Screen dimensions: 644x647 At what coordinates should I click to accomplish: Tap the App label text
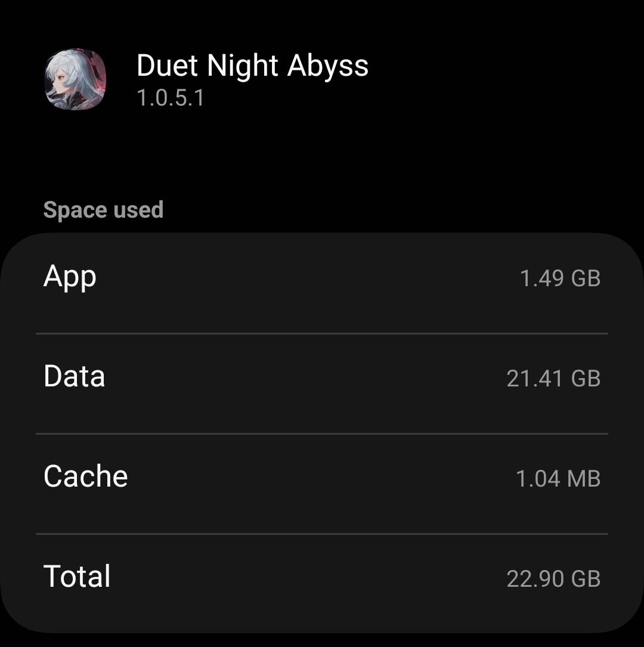[x=70, y=277]
